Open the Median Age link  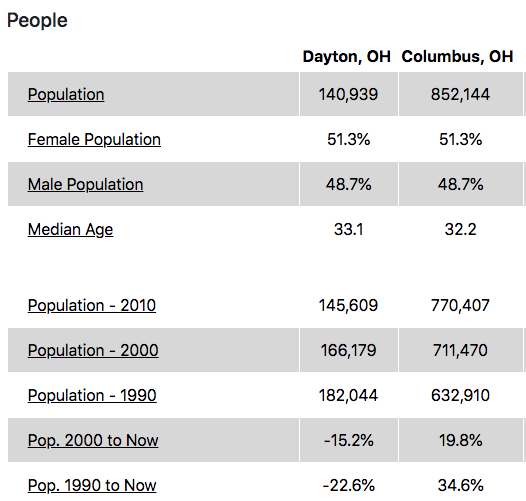click(70, 230)
